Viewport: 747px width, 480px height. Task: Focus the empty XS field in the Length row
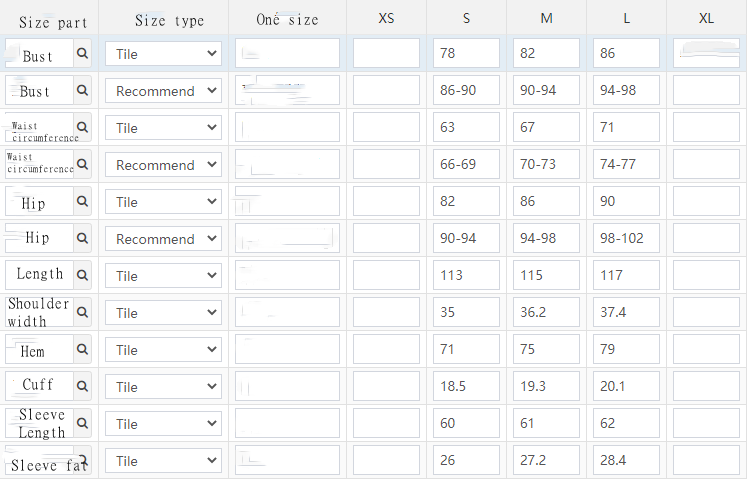tap(386, 276)
